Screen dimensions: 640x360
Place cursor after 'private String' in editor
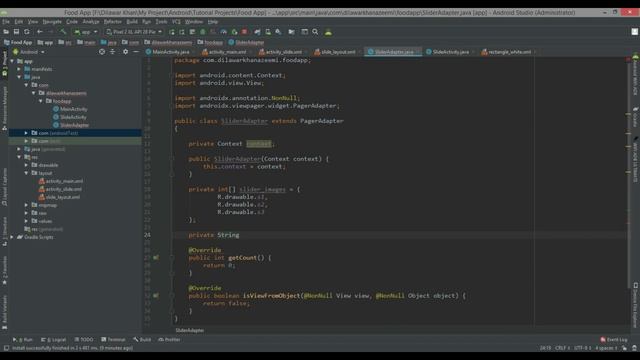click(x=241, y=235)
